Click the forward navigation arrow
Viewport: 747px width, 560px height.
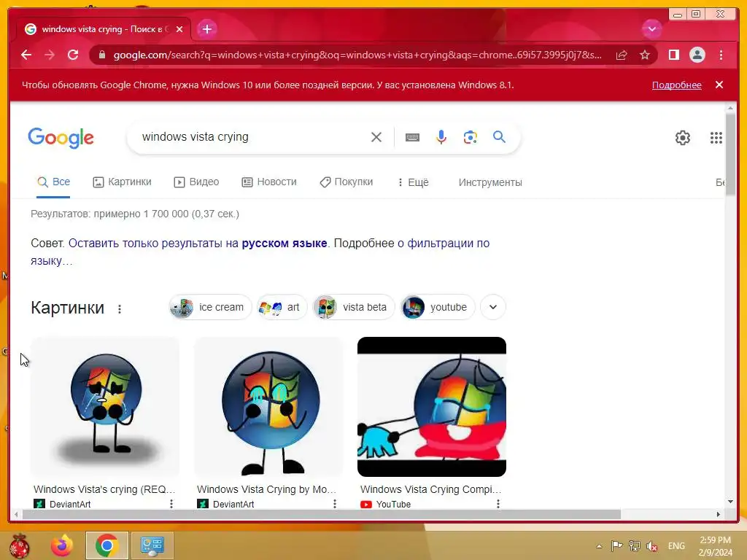pyautogui.click(x=50, y=55)
